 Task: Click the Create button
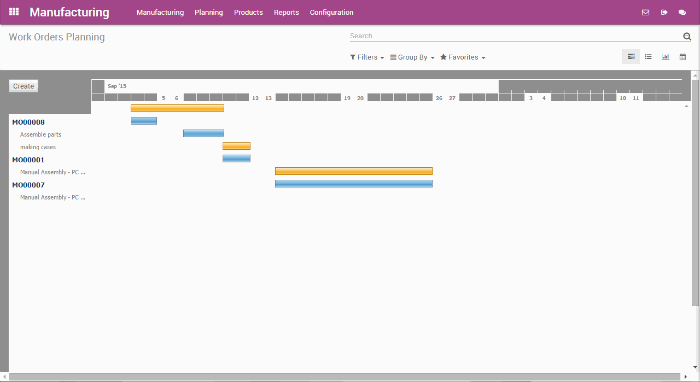pos(23,86)
